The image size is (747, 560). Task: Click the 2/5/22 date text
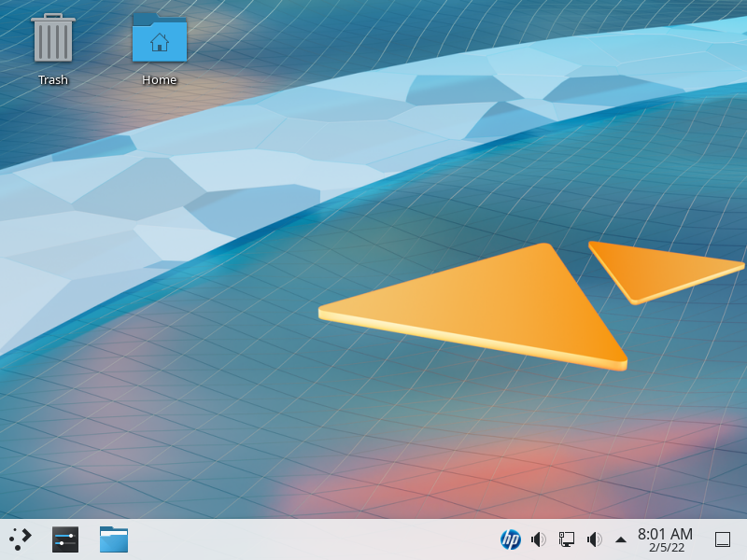click(x=667, y=548)
